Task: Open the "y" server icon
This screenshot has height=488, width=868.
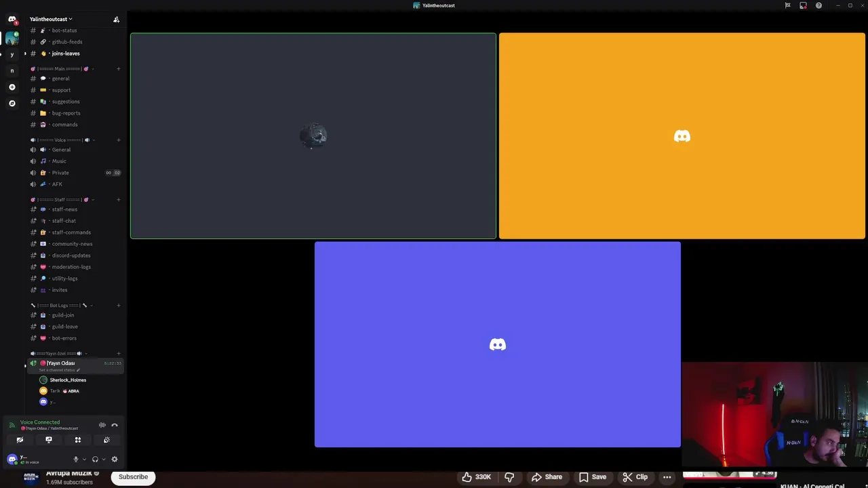Action: pos(12,54)
